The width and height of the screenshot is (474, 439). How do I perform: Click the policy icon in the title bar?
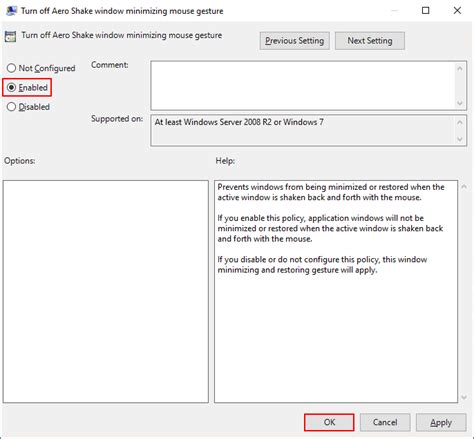tap(11, 11)
